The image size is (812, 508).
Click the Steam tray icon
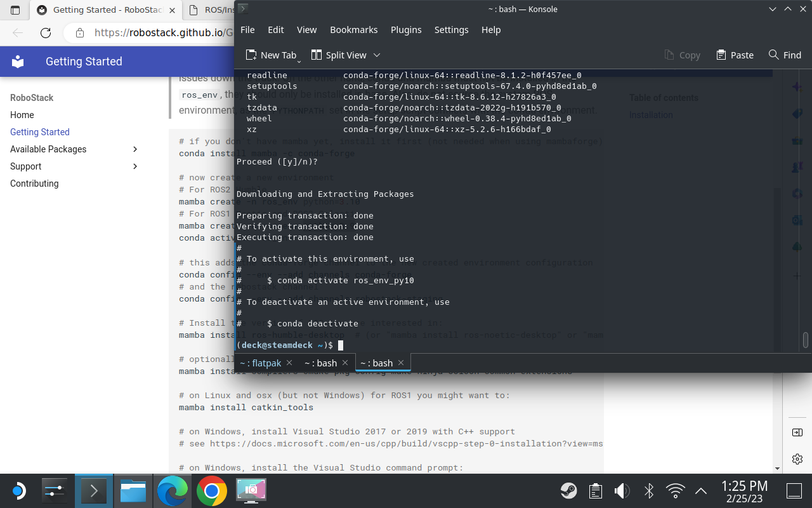pyautogui.click(x=568, y=491)
